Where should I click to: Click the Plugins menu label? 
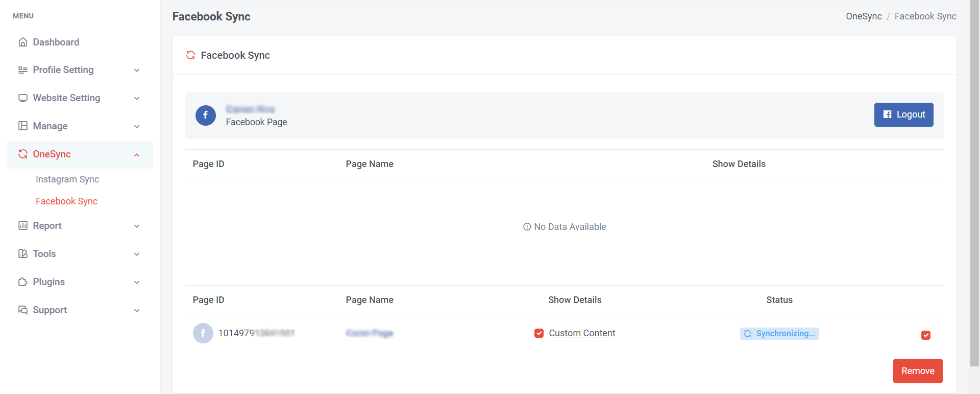[x=49, y=282]
